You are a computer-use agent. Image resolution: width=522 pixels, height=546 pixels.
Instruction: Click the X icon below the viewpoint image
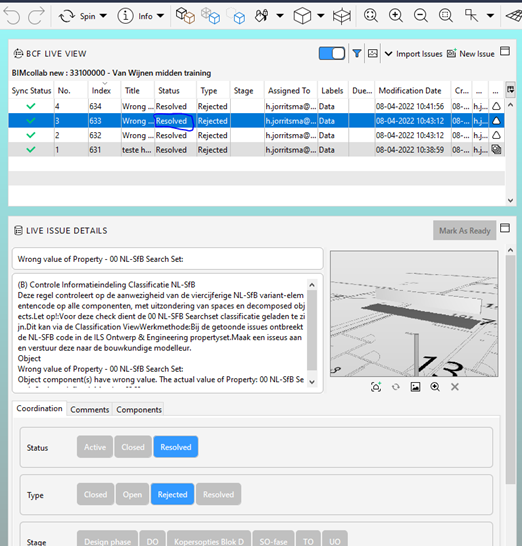click(454, 387)
